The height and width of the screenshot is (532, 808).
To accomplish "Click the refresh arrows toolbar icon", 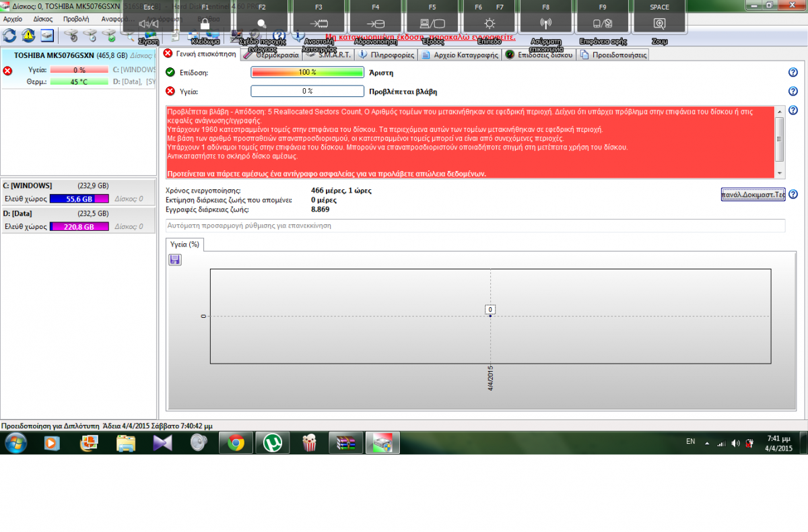I will click(9, 35).
